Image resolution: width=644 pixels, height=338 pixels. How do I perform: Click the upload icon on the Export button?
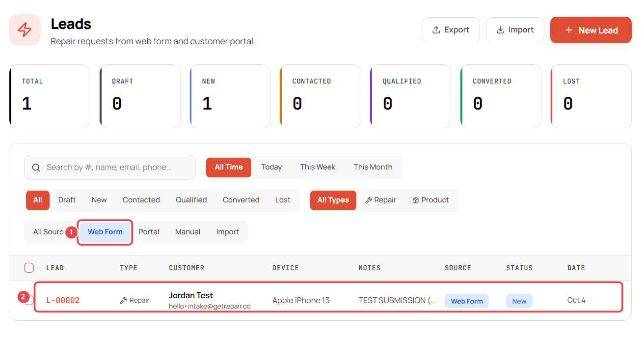436,30
